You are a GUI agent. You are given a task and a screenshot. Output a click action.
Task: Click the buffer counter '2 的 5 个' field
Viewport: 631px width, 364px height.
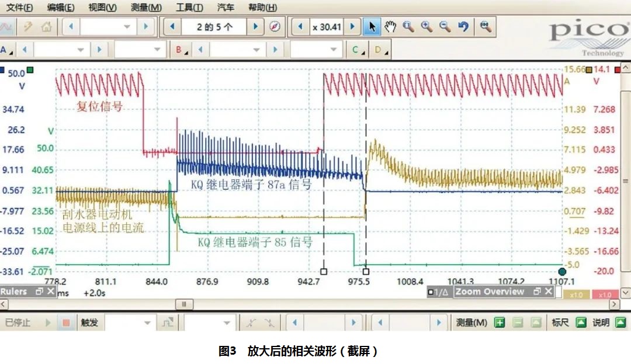click(x=214, y=27)
